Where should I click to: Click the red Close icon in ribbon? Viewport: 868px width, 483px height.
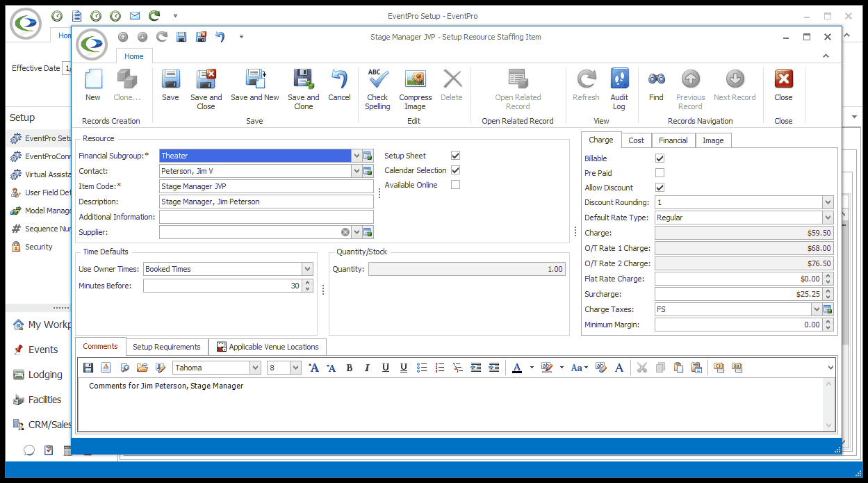tap(783, 79)
